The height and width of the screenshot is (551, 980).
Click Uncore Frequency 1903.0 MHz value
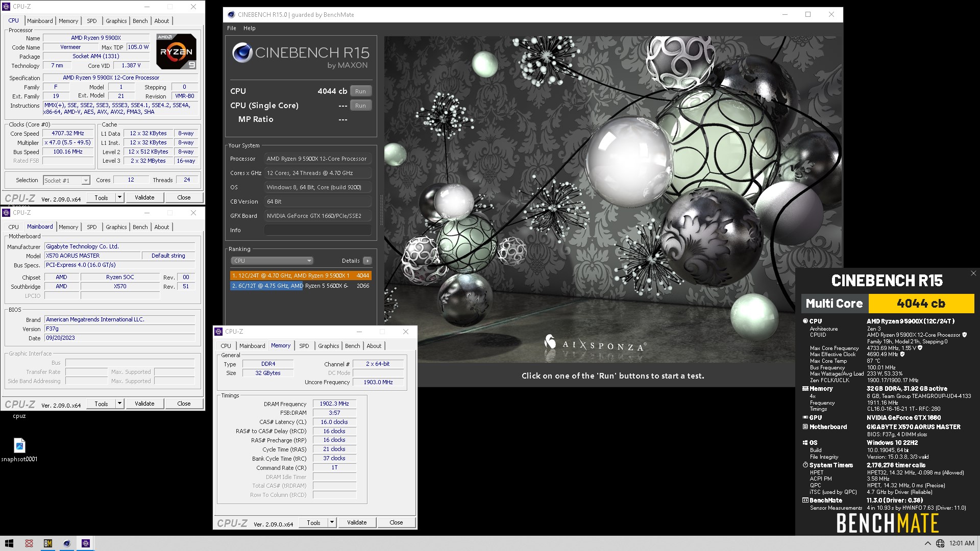coord(378,382)
